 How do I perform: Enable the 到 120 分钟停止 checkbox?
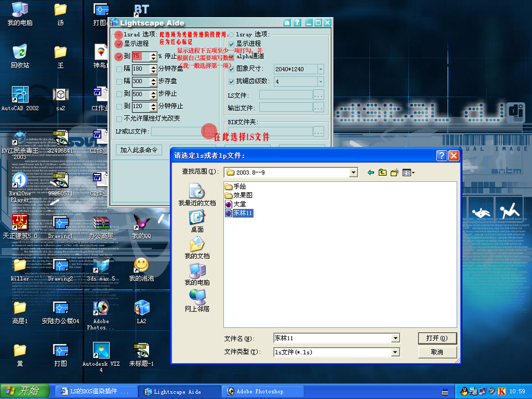[119, 106]
